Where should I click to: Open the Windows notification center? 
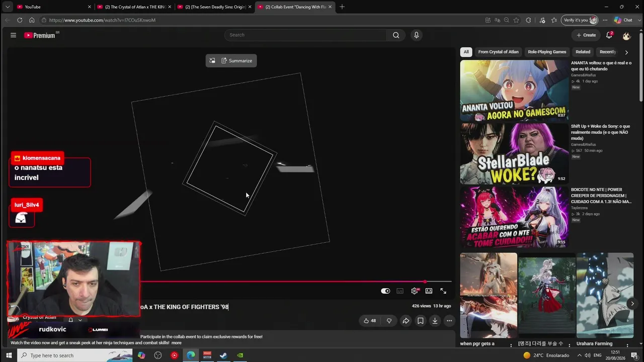coord(634,355)
